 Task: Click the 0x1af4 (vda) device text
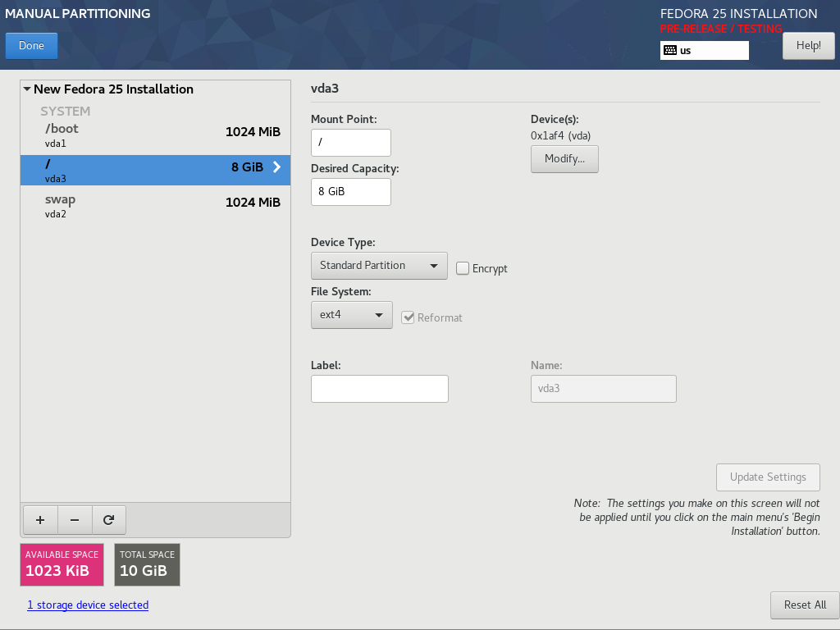[x=561, y=135]
